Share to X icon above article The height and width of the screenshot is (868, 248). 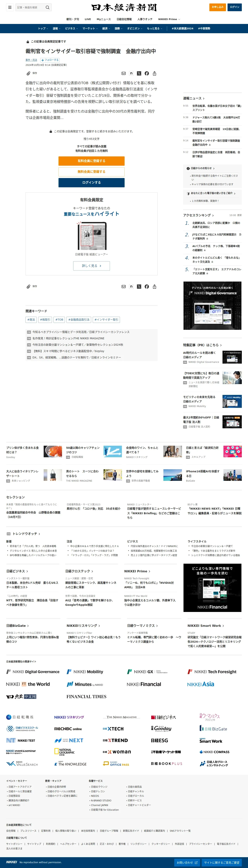point(139,73)
